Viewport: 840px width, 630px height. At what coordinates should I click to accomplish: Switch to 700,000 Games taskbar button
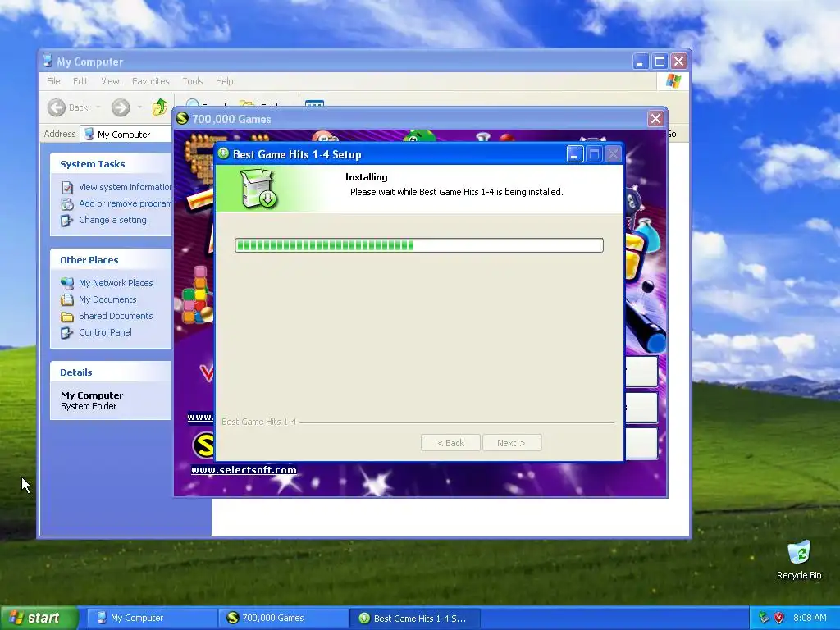tap(284, 619)
